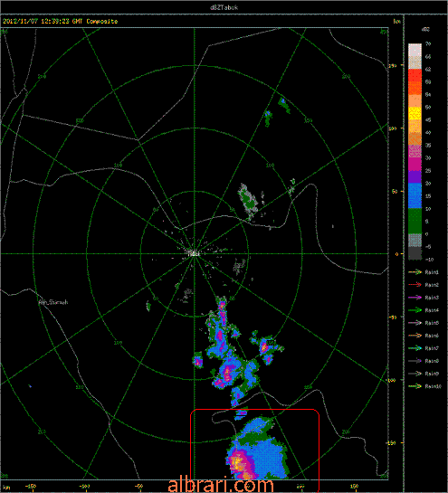Pick the yellow 50 dBZ color swatch
The height and width of the screenshot is (493, 448).
click(415, 113)
